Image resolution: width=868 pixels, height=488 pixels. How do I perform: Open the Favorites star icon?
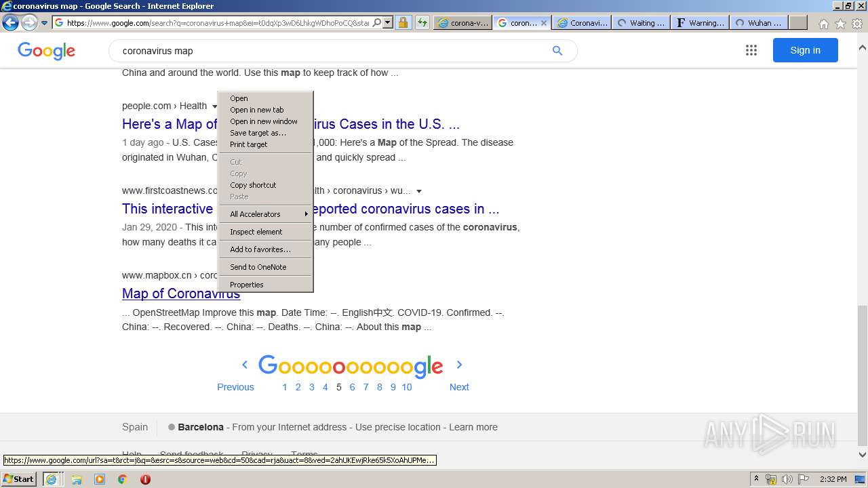[x=840, y=24]
